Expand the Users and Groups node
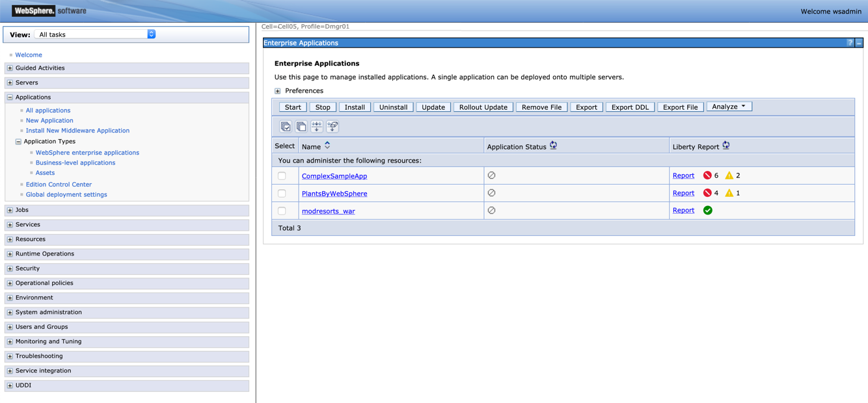 pos(10,328)
